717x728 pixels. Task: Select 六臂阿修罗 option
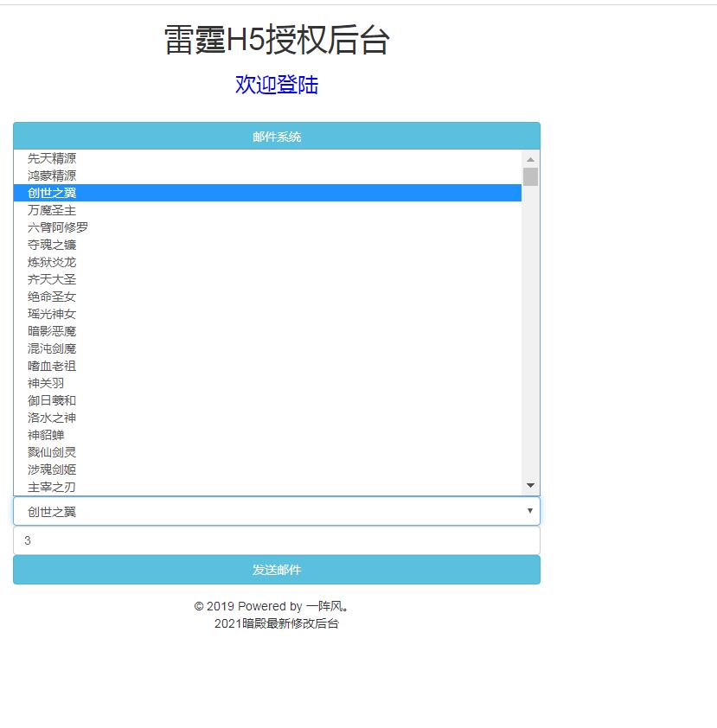[x=58, y=227]
